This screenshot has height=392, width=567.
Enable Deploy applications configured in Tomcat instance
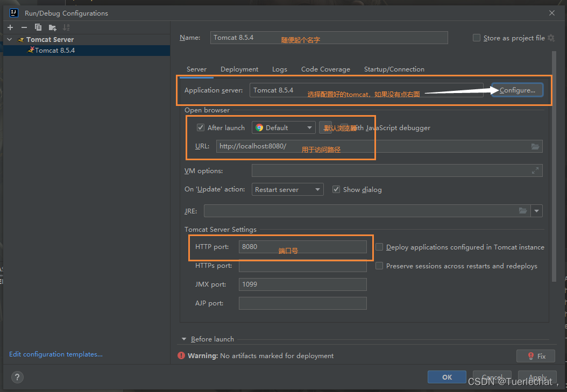tap(379, 247)
